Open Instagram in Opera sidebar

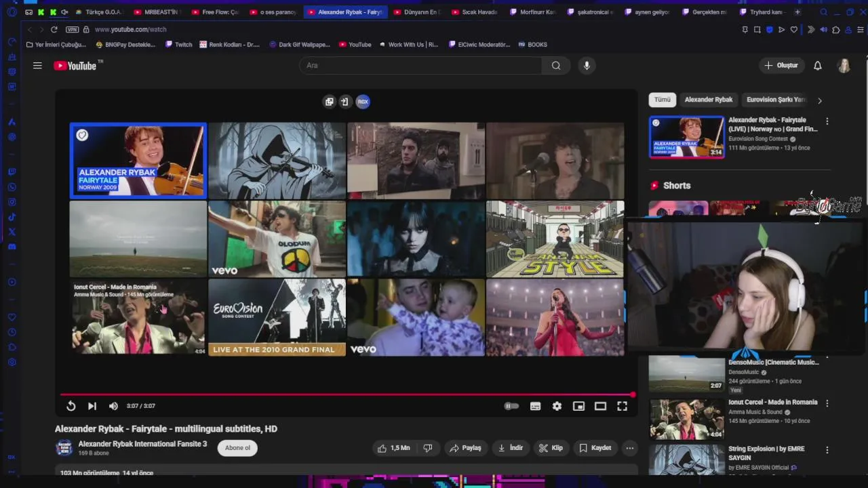point(12,202)
